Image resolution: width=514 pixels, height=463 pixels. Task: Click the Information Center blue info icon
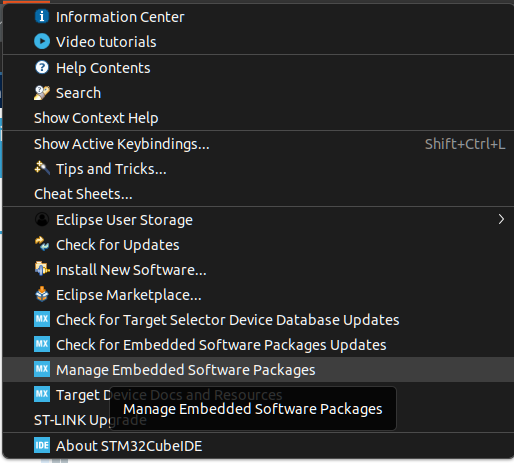42,16
